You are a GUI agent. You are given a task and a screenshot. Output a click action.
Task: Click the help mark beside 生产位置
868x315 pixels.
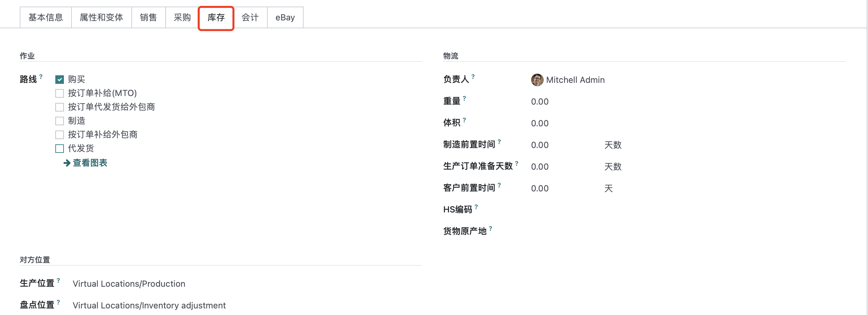[x=58, y=280]
